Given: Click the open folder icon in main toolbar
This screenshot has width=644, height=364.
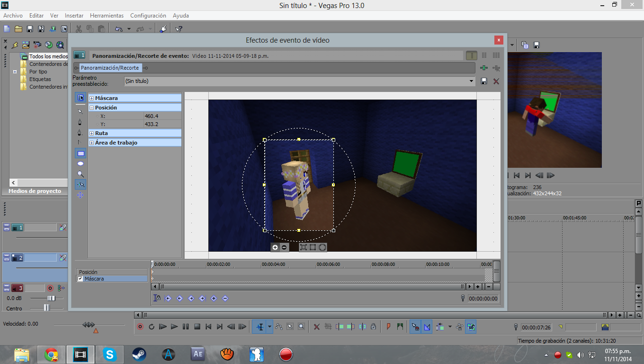Looking at the screenshot, I should (x=18, y=29).
